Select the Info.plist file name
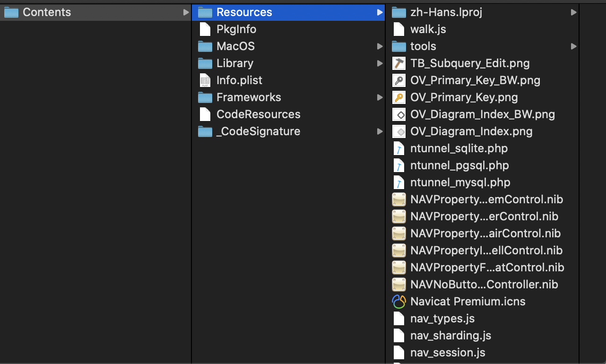 (x=239, y=80)
